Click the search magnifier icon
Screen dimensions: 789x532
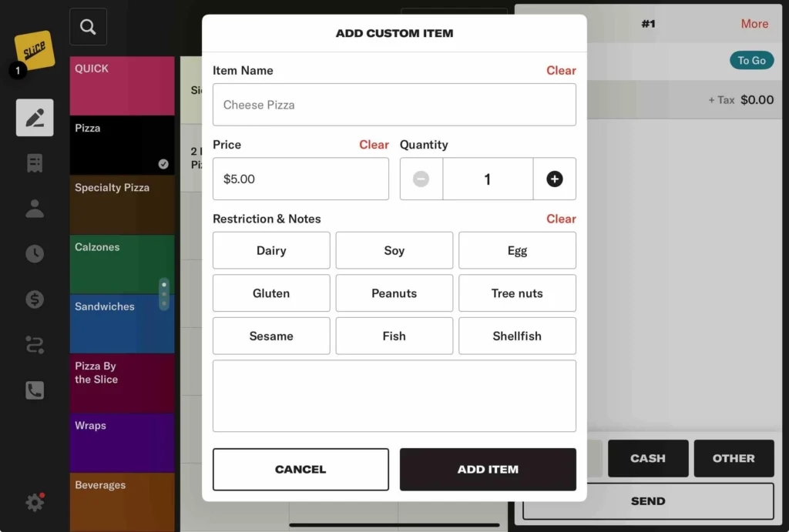click(x=88, y=27)
